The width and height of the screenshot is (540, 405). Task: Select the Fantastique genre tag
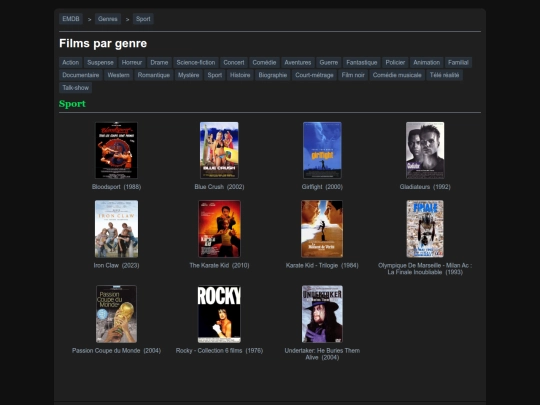[x=362, y=63]
